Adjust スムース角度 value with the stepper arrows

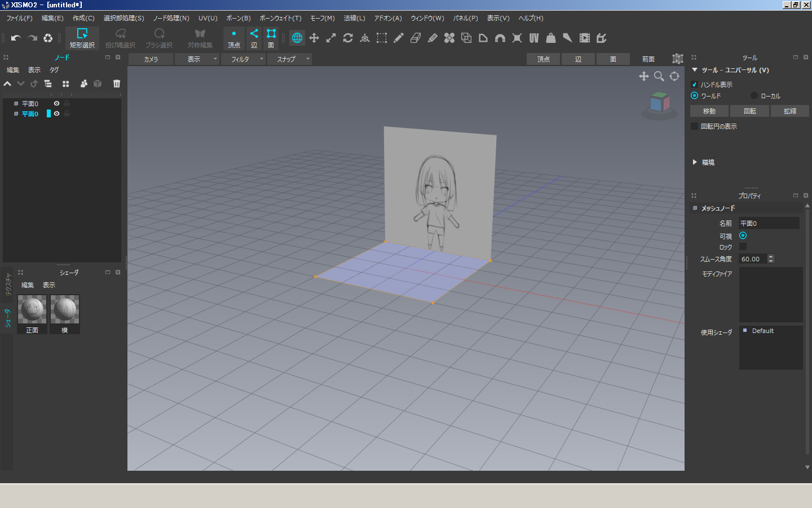click(771, 259)
